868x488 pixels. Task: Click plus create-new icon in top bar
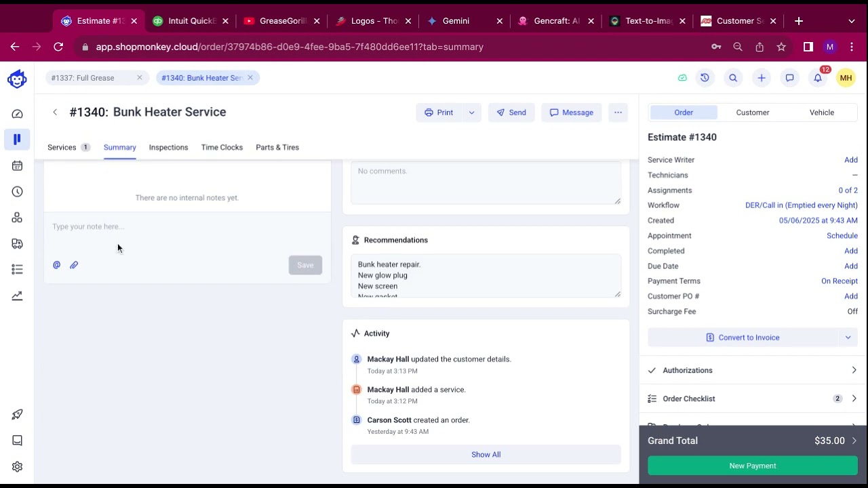click(762, 78)
